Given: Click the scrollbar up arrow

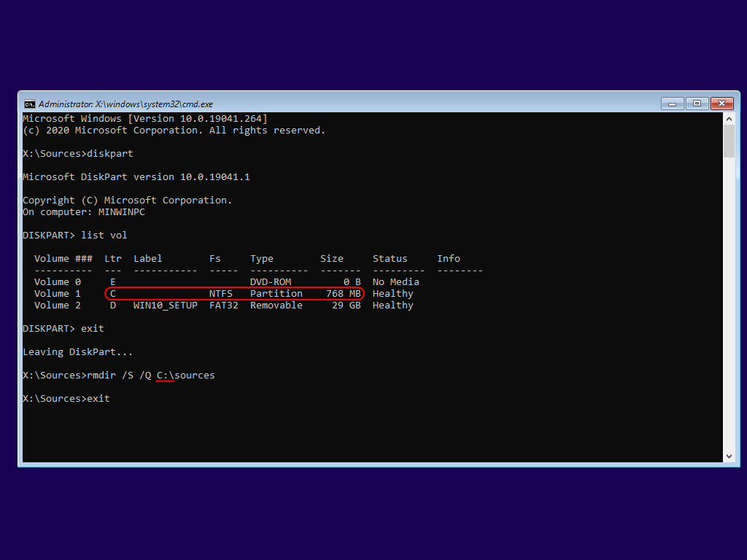Looking at the screenshot, I should pos(729,119).
